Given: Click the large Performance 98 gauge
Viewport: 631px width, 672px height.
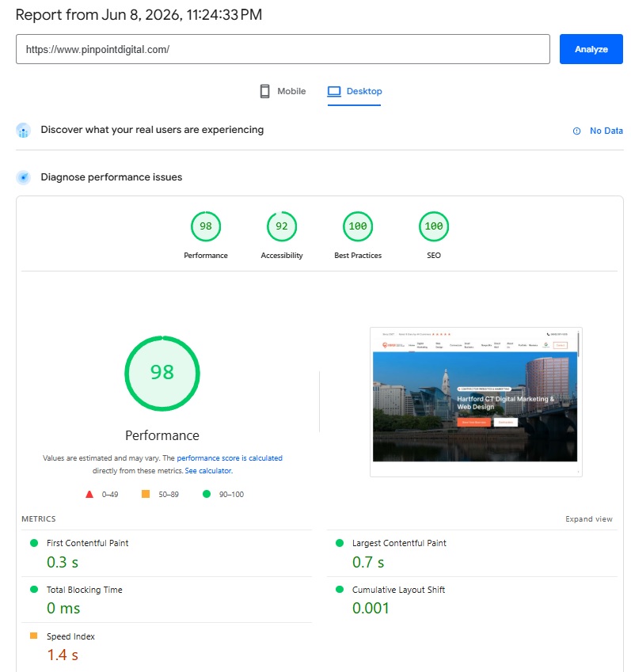Looking at the screenshot, I should [x=162, y=374].
